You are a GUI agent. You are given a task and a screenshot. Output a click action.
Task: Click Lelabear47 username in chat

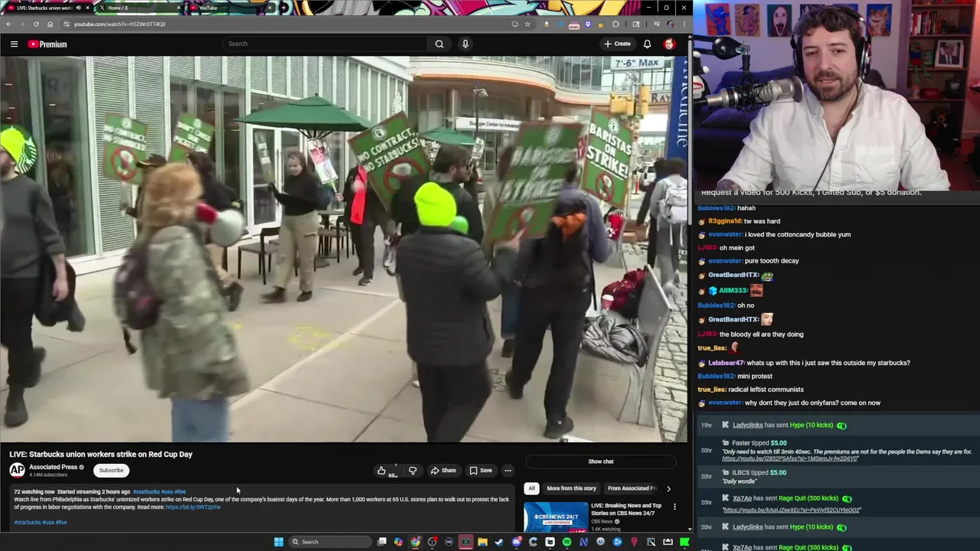727,363
